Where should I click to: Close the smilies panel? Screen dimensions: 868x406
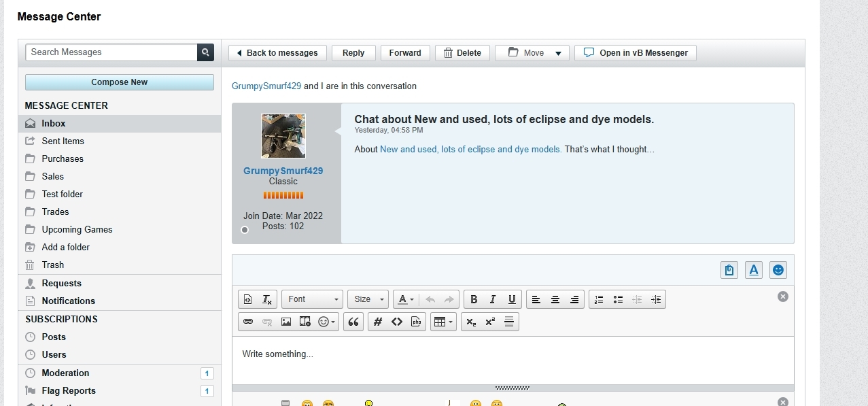pos(783,402)
